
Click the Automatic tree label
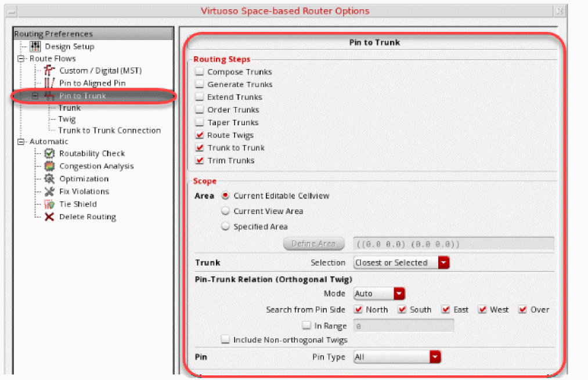[x=49, y=142]
